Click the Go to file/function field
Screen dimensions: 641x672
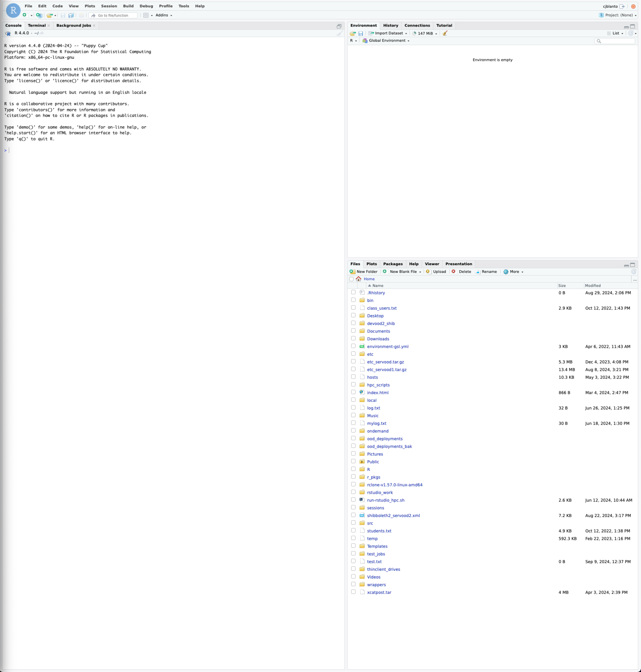pos(113,15)
